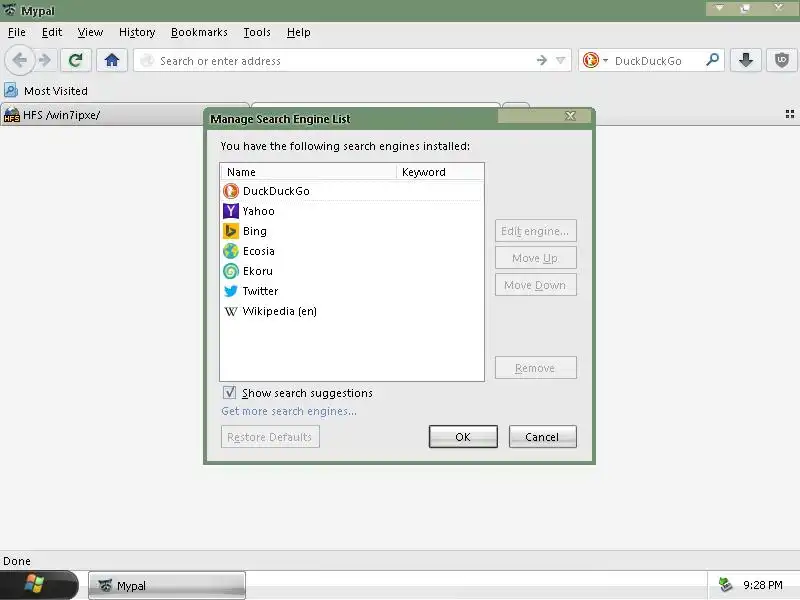Click the 9:28 PM taskbar clock
Viewport: 800px width, 600px height.
pyautogui.click(x=763, y=585)
